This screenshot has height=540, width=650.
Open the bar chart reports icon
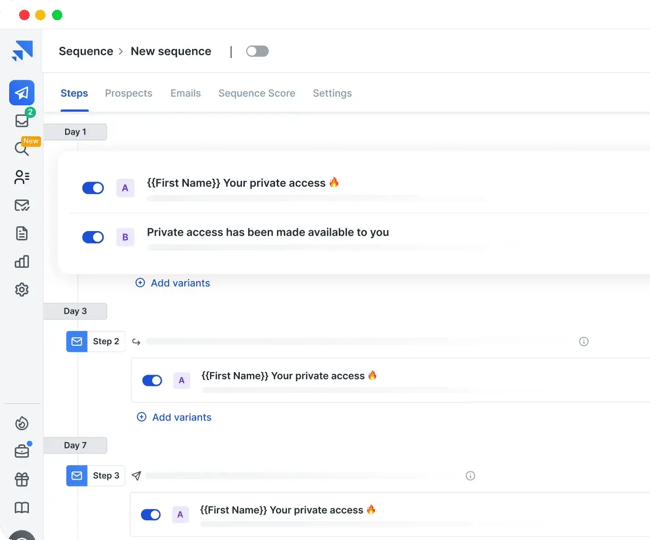pos(22,262)
